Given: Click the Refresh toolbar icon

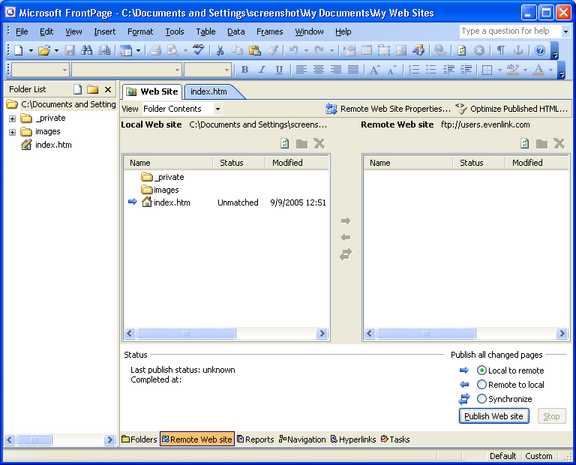Looking at the screenshot, I should 461,50.
